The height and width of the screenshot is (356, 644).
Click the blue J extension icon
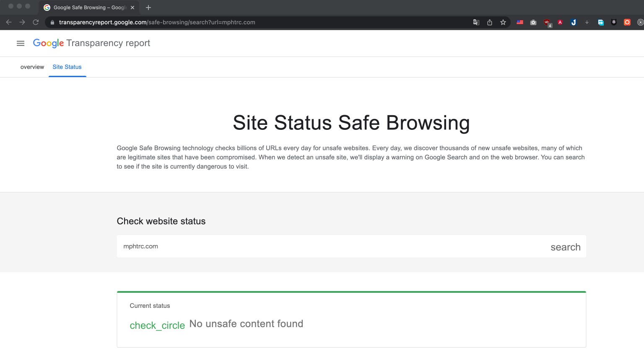(574, 22)
